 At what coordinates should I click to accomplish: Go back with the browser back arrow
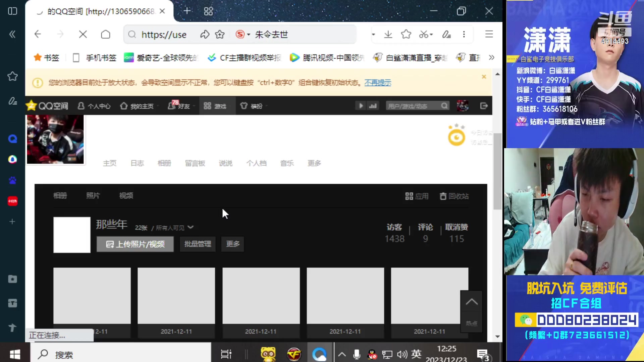point(38,34)
